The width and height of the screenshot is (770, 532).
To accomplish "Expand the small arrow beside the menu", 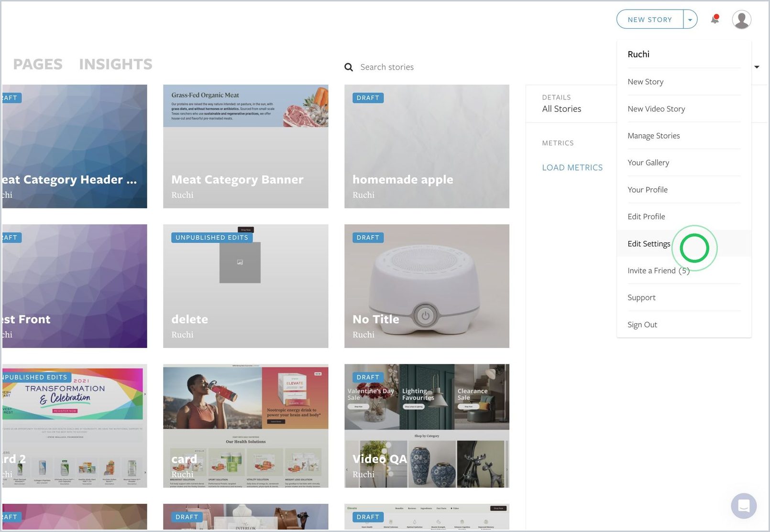I will (x=757, y=67).
